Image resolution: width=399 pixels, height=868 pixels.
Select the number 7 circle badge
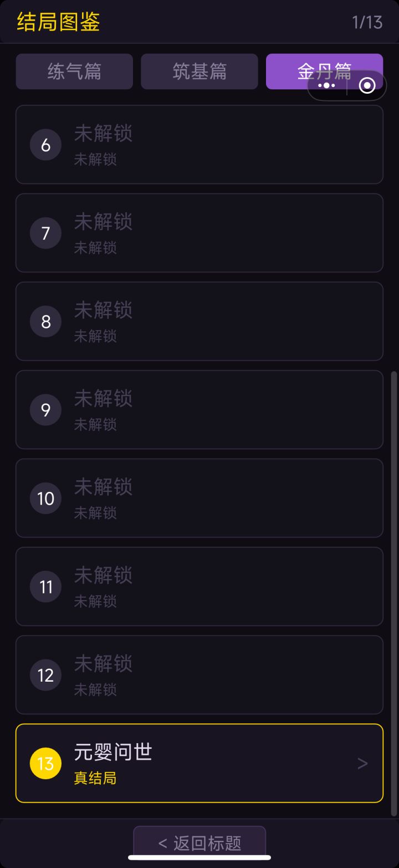coord(45,233)
